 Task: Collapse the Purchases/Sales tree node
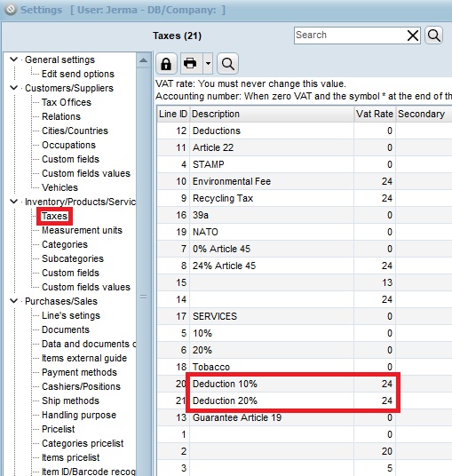13,301
